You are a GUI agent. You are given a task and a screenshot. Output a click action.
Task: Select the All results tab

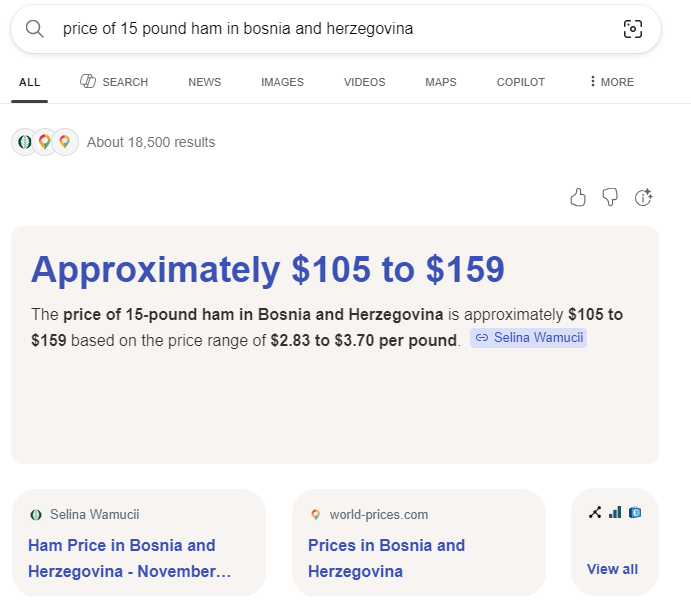[29, 82]
